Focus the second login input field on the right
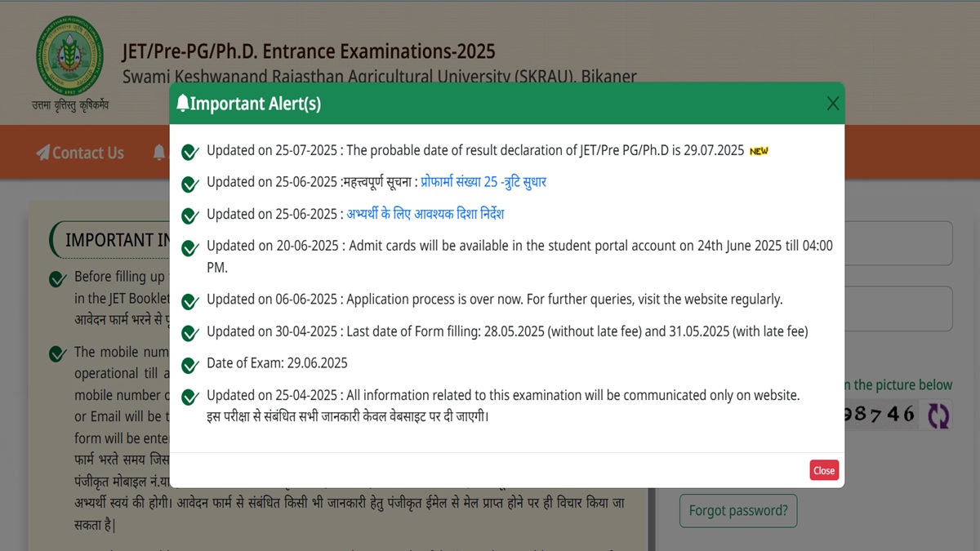The height and width of the screenshot is (551, 980). pyautogui.click(x=898, y=309)
